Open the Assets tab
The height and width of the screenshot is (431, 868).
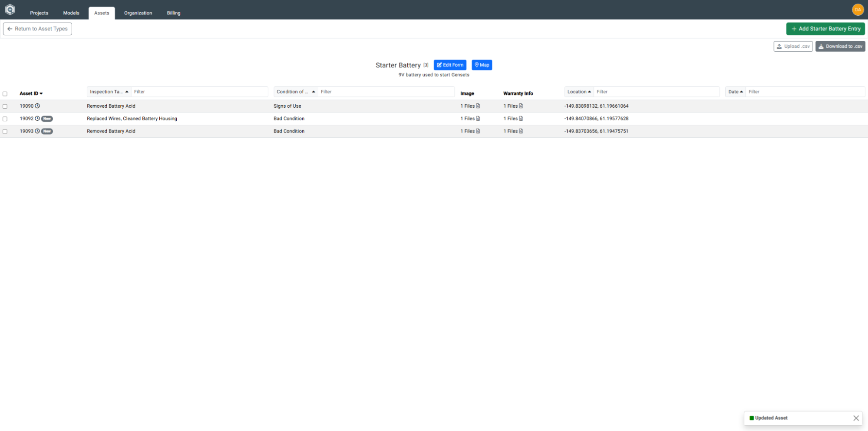[x=102, y=13]
